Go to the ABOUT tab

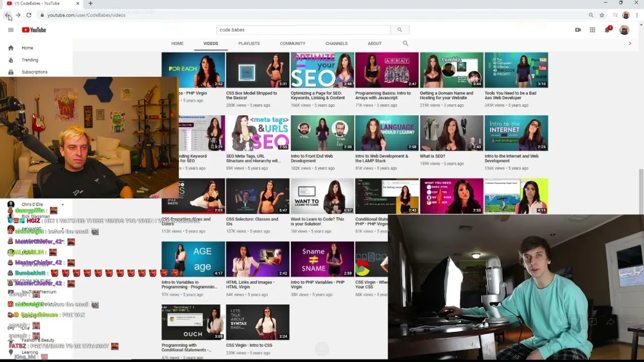coord(374,44)
